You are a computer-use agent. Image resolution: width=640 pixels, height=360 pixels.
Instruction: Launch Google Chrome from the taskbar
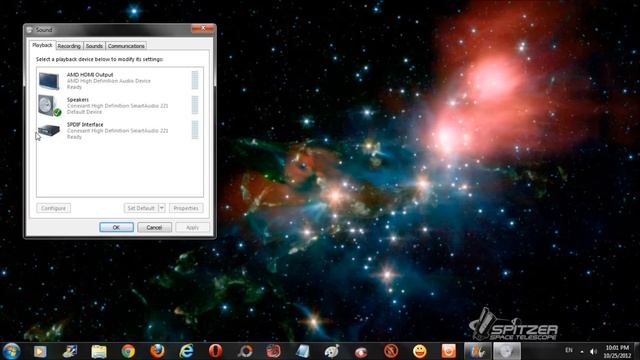click(x=128, y=351)
